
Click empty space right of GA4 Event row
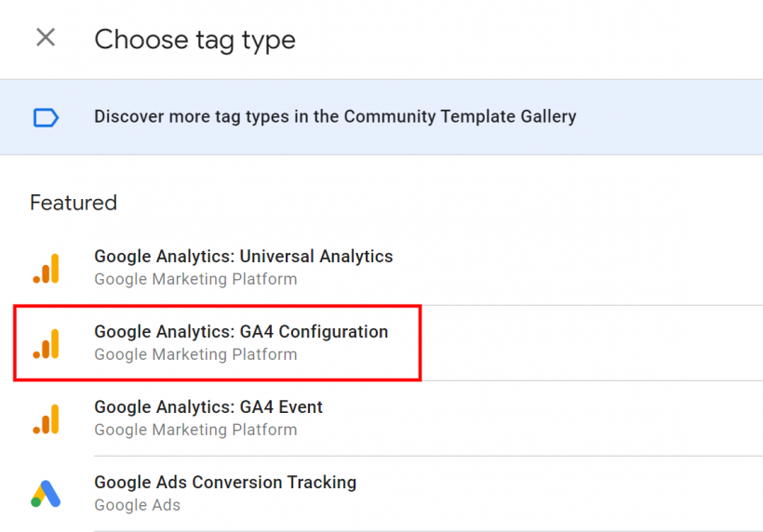click(577, 419)
